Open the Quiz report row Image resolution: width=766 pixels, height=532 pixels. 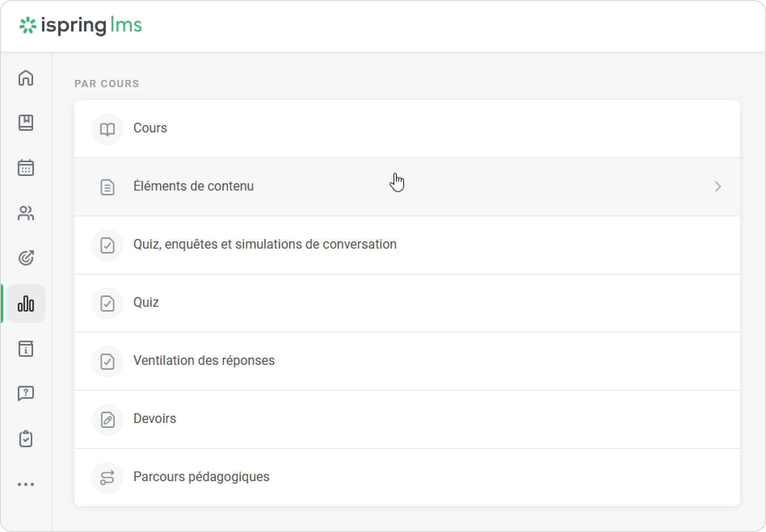tap(146, 302)
